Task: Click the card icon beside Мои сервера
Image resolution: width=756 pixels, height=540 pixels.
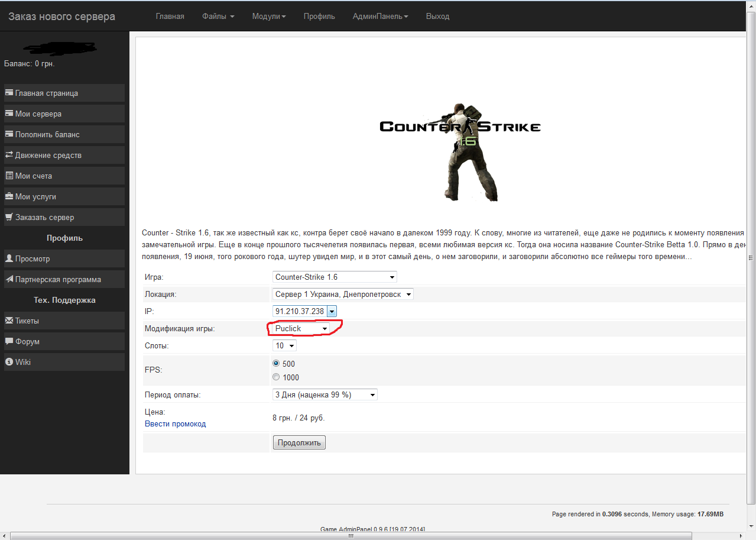Action: [9, 114]
